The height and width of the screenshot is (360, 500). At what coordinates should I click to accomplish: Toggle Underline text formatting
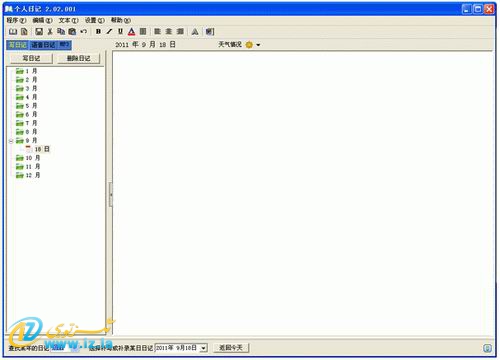(x=120, y=32)
